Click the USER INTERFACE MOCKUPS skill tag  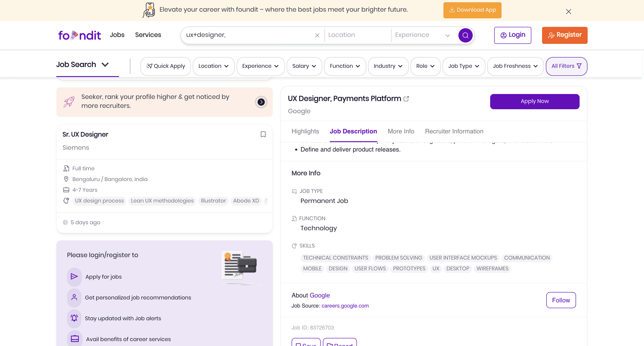[x=463, y=258]
